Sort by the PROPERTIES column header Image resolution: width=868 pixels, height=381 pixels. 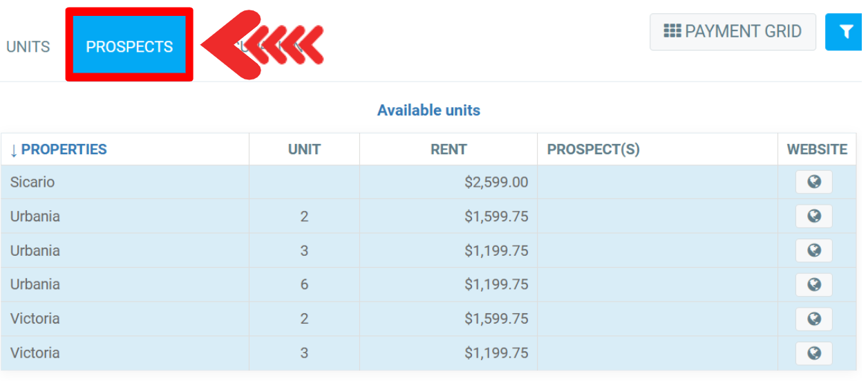point(59,149)
